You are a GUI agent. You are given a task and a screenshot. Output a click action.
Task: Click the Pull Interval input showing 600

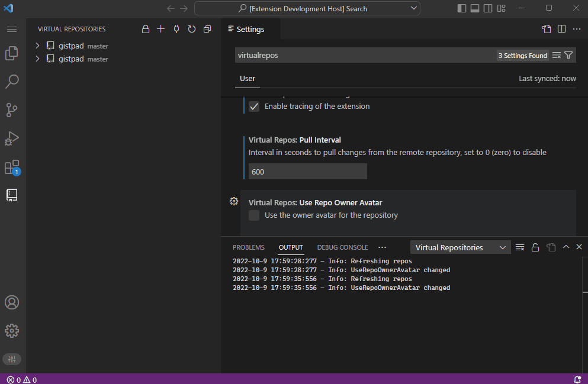pos(307,172)
